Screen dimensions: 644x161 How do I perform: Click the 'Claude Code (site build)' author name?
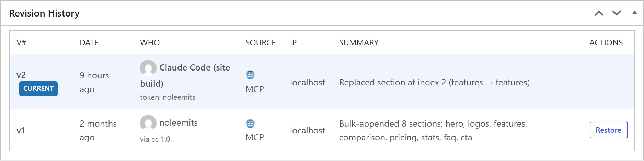point(185,75)
